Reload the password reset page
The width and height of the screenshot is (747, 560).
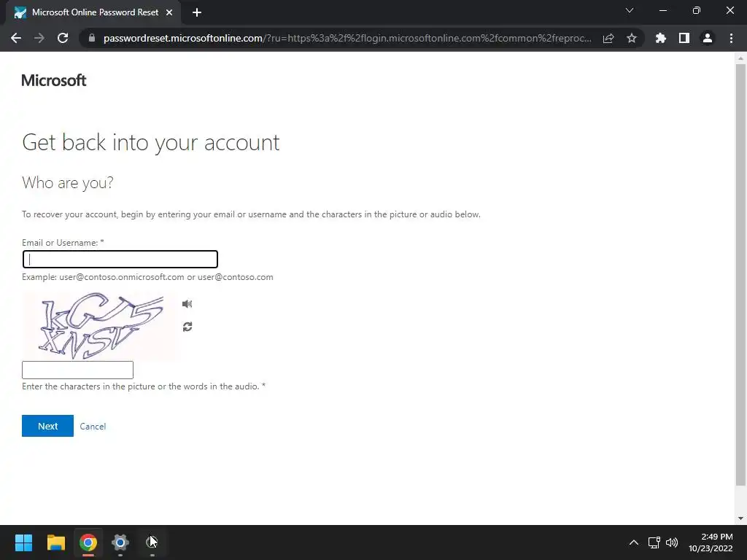63,38
